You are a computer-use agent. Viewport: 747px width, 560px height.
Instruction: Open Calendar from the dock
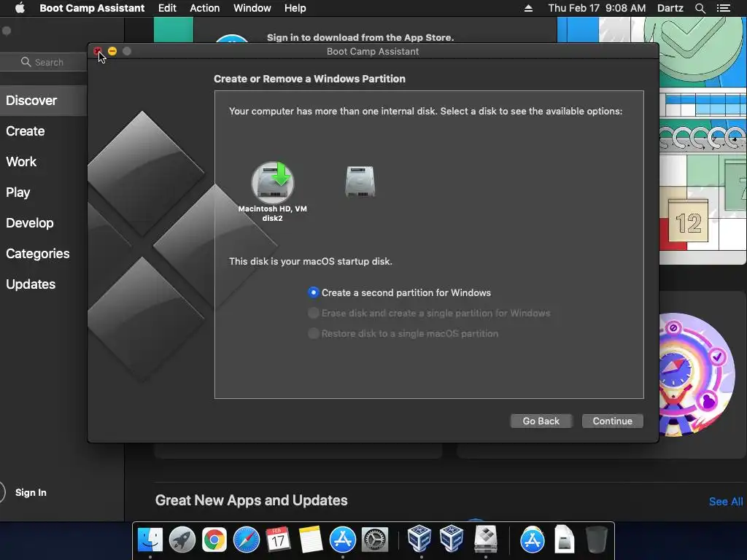tap(278, 540)
